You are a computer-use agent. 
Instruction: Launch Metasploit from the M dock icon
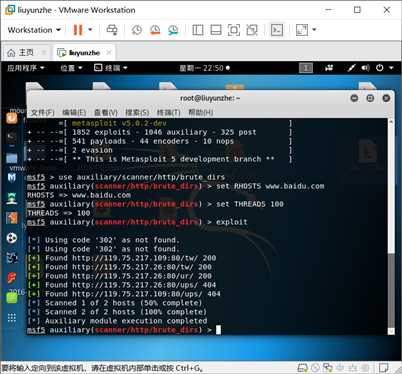(12, 178)
